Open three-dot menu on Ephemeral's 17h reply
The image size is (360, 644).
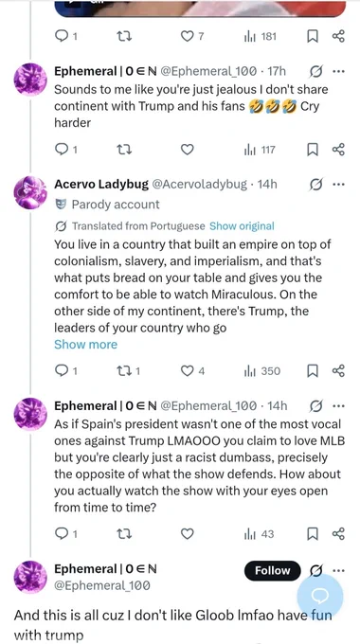[x=338, y=71]
